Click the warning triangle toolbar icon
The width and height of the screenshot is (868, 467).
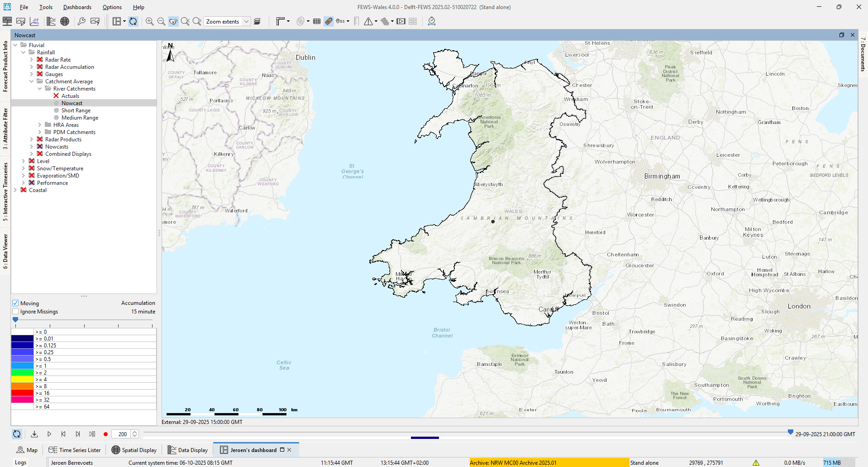[368, 21]
